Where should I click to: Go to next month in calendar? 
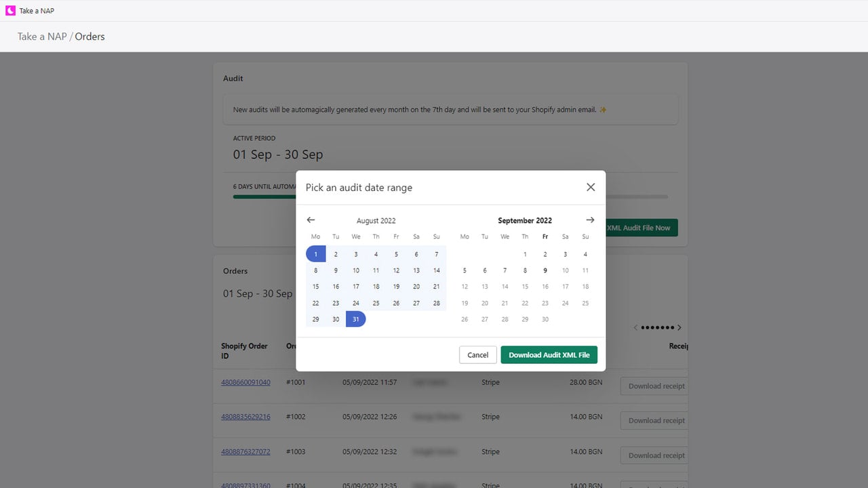coord(590,220)
